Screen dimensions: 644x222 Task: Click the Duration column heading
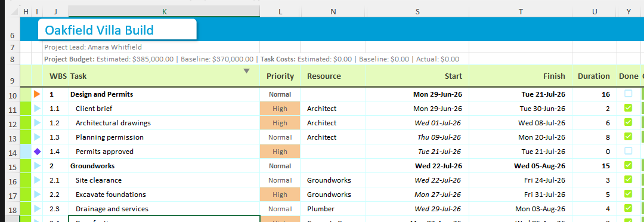(x=593, y=76)
